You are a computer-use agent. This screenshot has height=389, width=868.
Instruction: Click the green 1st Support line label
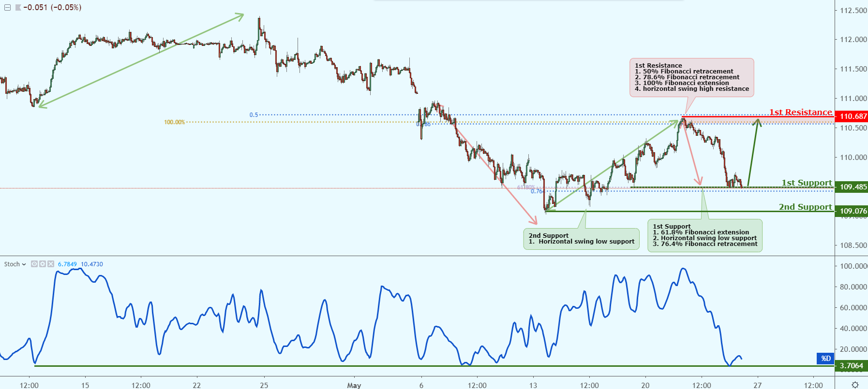click(x=807, y=183)
